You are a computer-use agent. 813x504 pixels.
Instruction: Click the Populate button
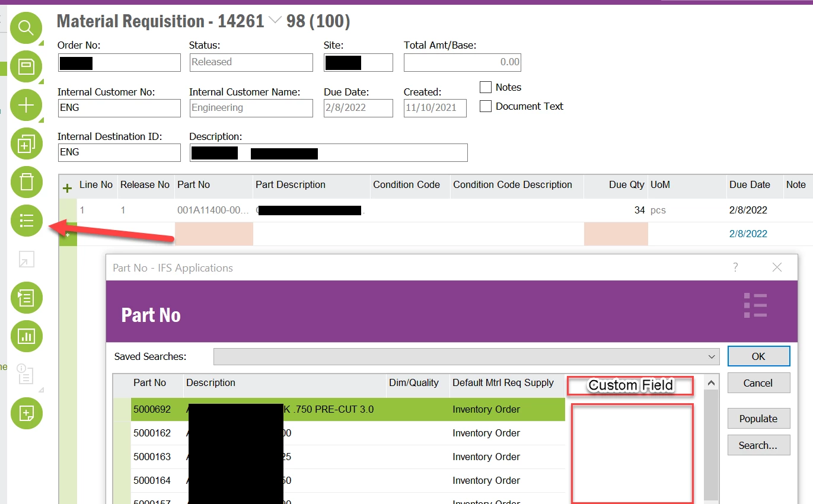pyautogui.click(x=758, y=418)
